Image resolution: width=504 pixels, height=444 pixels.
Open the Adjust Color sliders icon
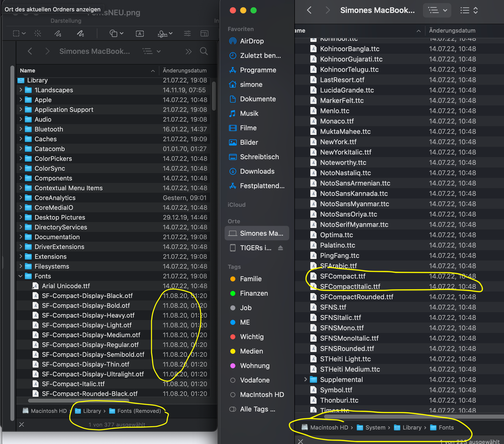187,34
